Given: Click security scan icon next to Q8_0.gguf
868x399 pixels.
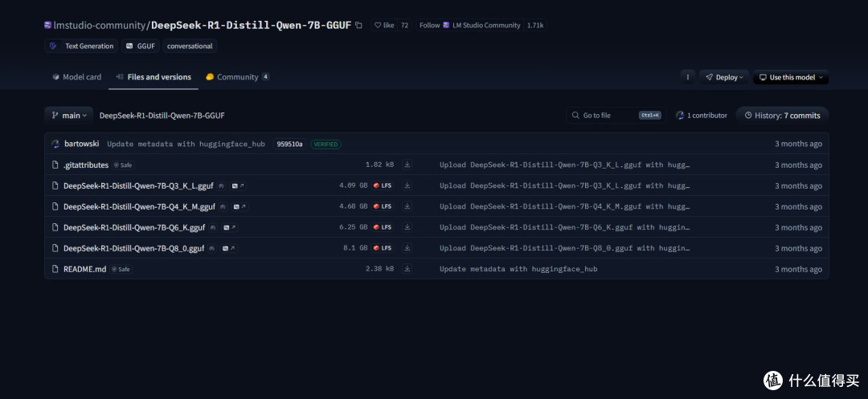Looking at the screenshot, I should click(211, 248).
